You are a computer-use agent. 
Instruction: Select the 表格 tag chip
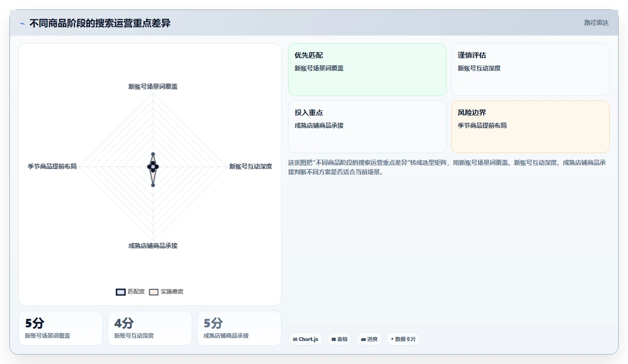click(339, 339)
